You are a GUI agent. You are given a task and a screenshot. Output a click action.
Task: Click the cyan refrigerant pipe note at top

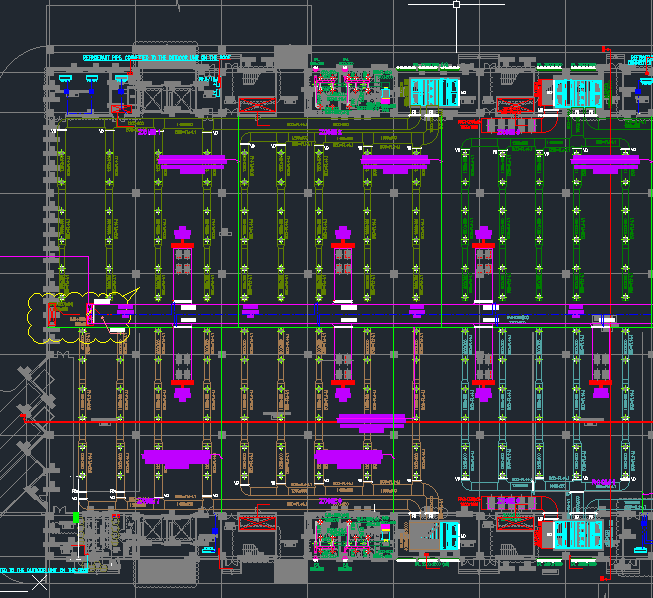tap(156, 58)
